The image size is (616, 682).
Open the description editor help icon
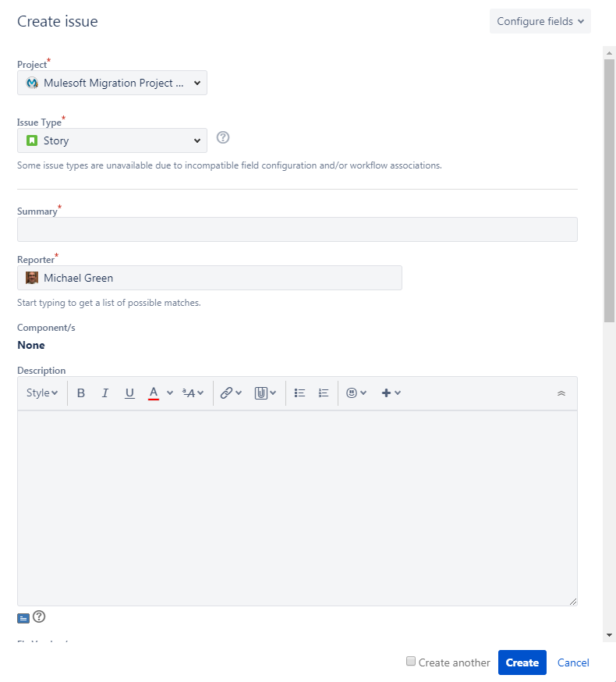pyautogui.click(x=39, y=616)
